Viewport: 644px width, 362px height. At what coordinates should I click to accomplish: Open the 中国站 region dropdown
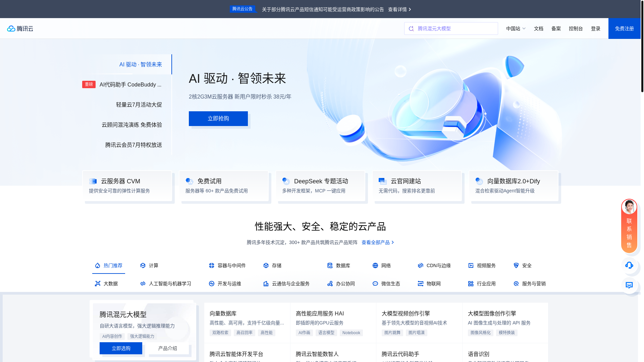point(516,28)
